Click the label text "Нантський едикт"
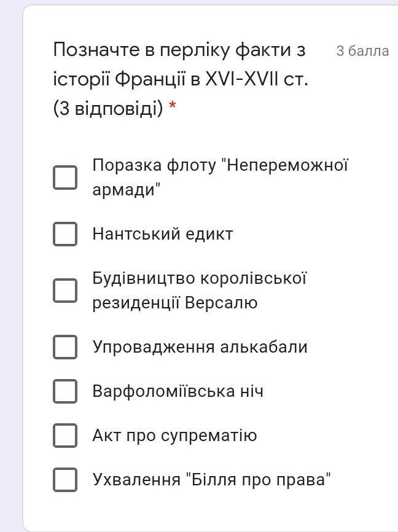The width and height of the screenshot is (398, 532). pyautogui.click(x=163, y=234)
